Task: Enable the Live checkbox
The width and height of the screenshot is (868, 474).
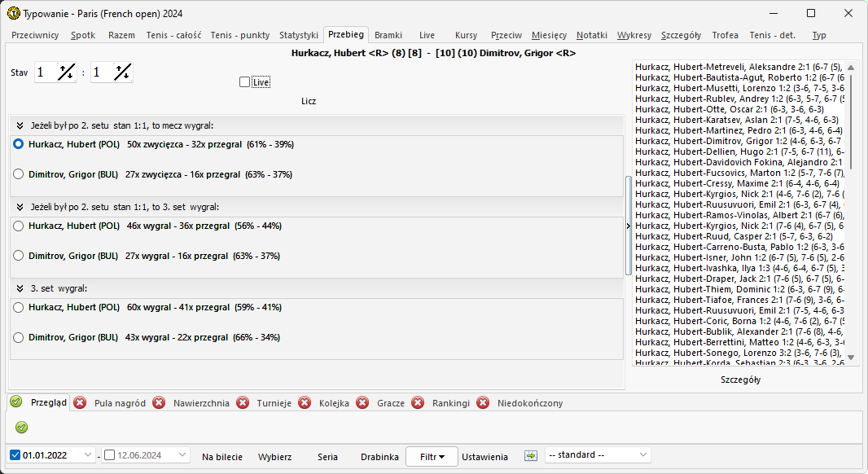Action: point(245,82)
